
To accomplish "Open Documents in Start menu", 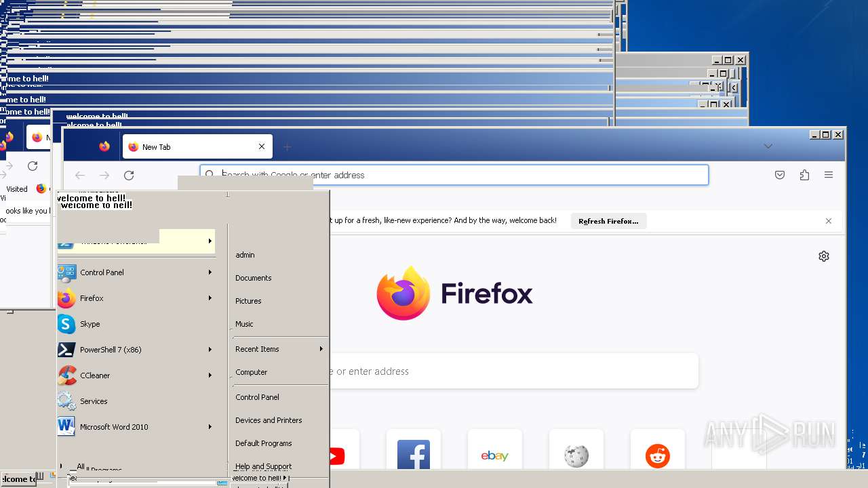I will point(254,278).
